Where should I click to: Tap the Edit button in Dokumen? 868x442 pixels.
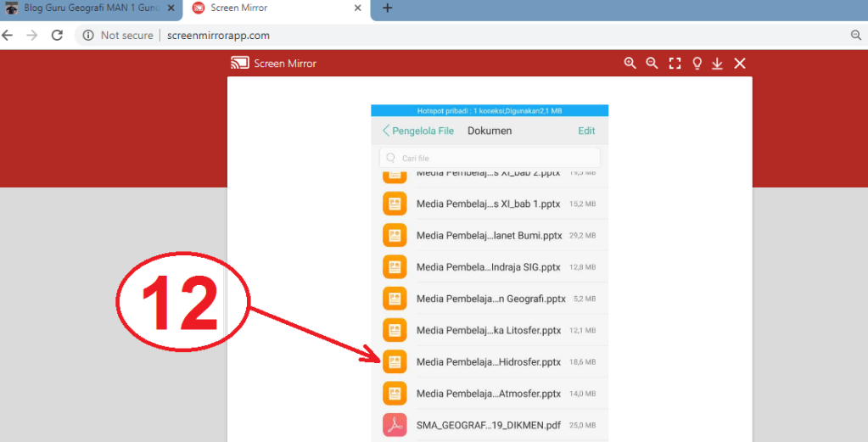pos(586,131)
